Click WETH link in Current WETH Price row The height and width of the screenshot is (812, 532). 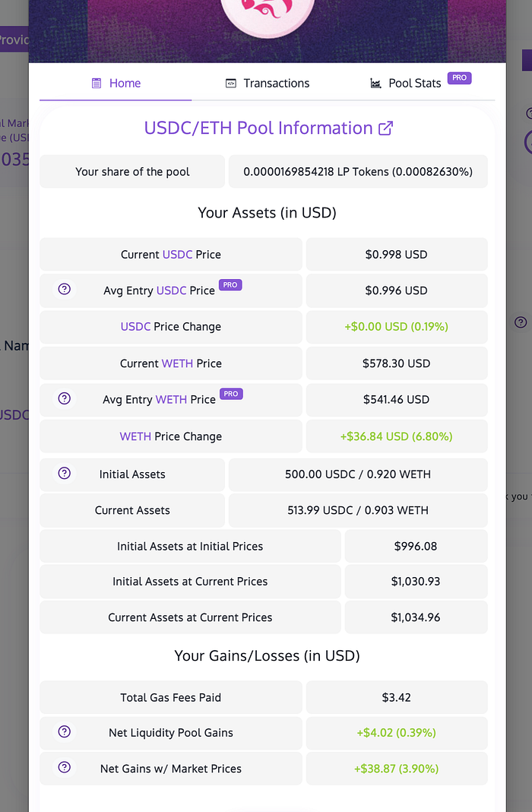click(177, 363)
